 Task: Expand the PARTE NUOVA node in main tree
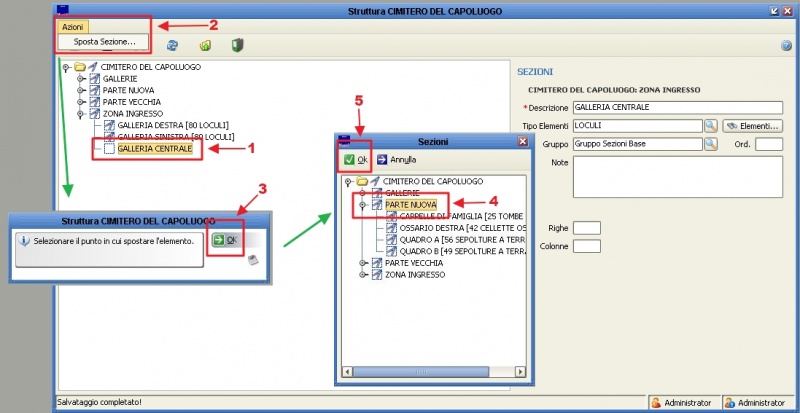(x=80, y=90)
